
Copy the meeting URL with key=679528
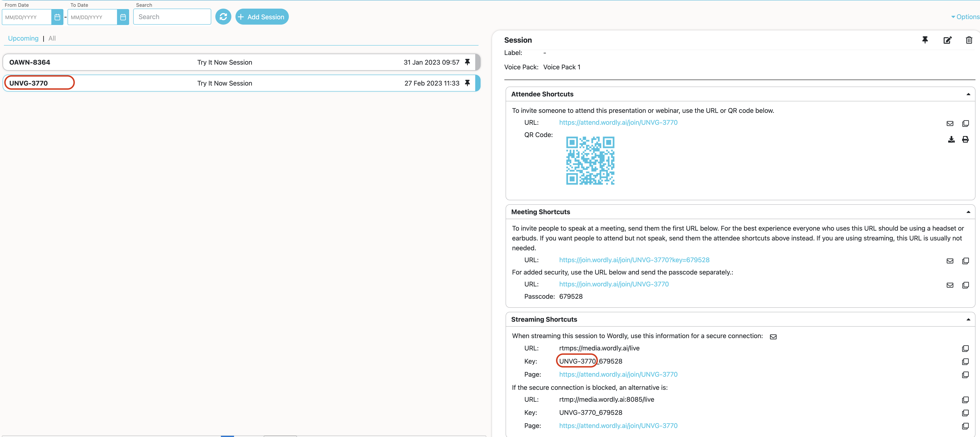point(966,261)
